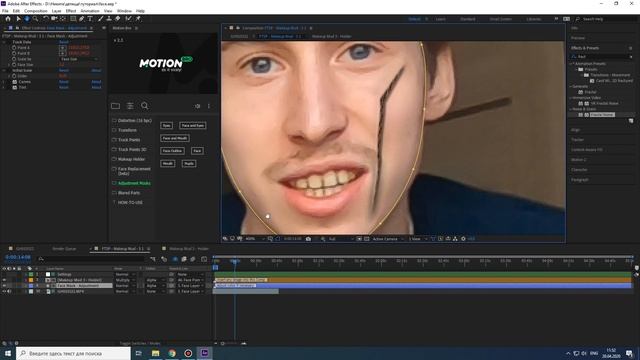
Task: Click Motion Bro list settings icon
Action: click(130, 106)
